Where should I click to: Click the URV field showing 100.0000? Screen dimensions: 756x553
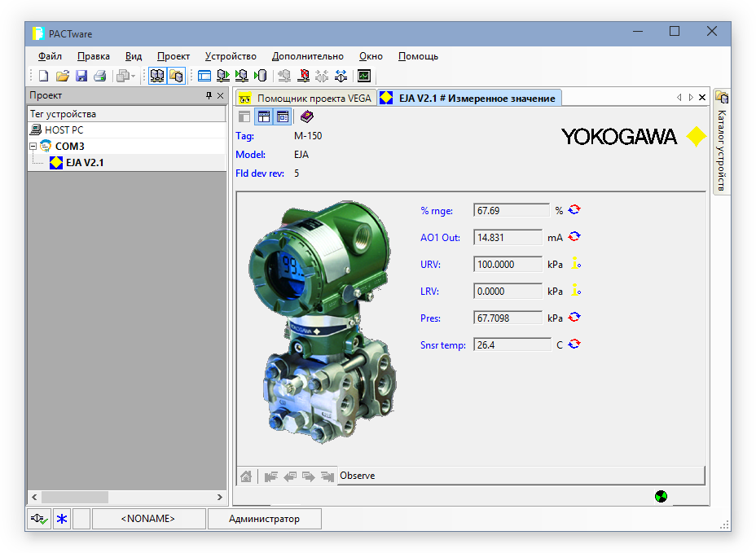[x=508, y=264]
